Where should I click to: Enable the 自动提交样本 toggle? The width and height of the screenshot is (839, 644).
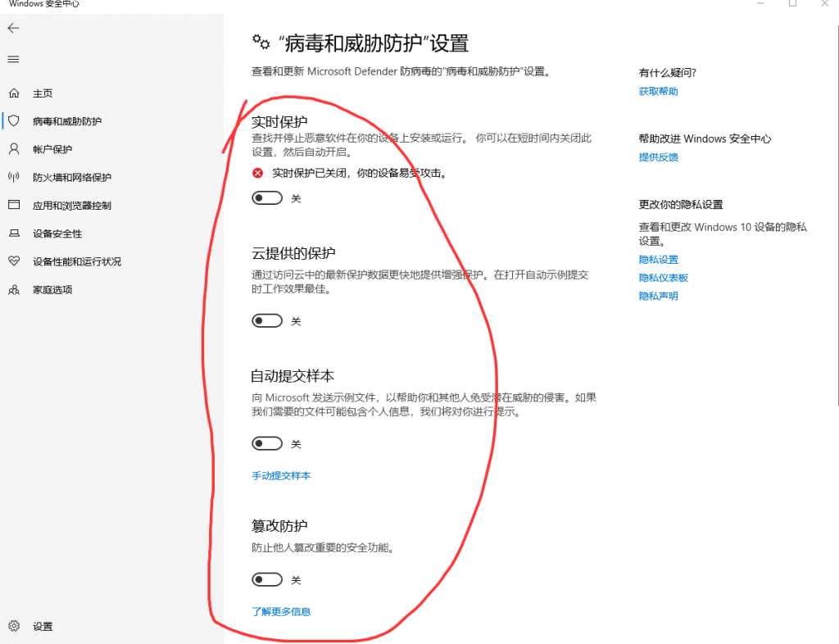tap(267, 443)
